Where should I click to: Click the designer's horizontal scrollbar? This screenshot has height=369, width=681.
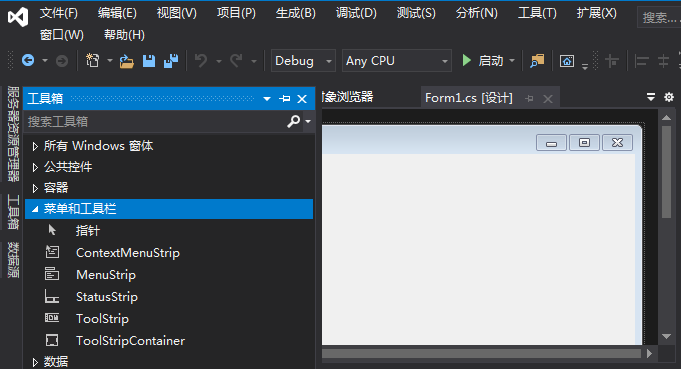tap(482, 353)
